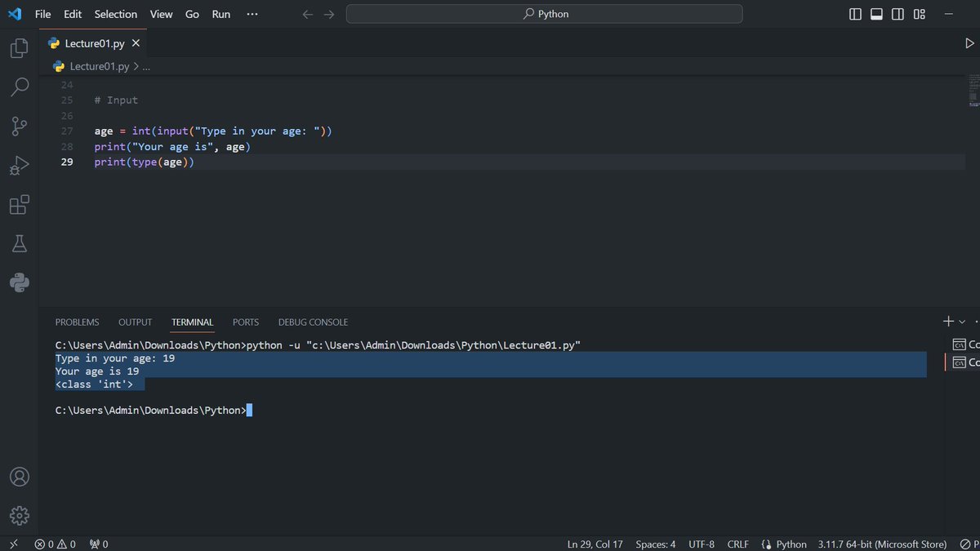The width and height of the screenshot is (980, 551).
Task: Click the print("Your age is", age) line
Action: (x=172, y=146)
